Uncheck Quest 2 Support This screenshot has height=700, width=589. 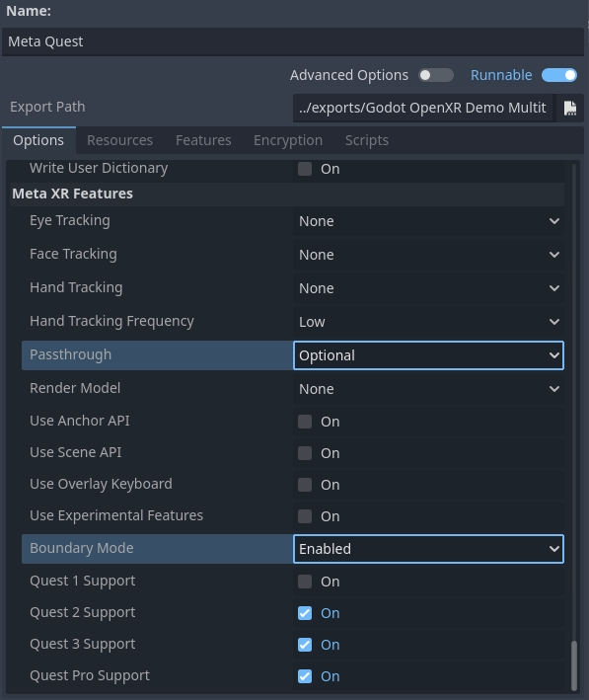(305, 613)
